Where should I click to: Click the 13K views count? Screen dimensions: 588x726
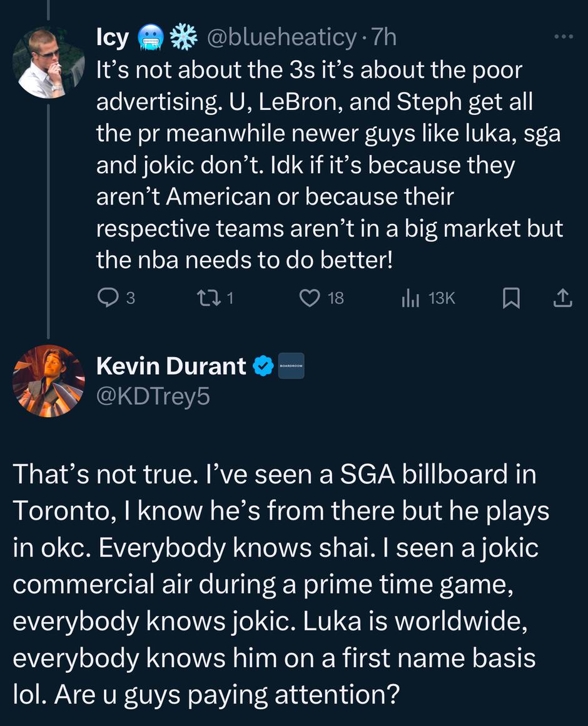(442, 299)
